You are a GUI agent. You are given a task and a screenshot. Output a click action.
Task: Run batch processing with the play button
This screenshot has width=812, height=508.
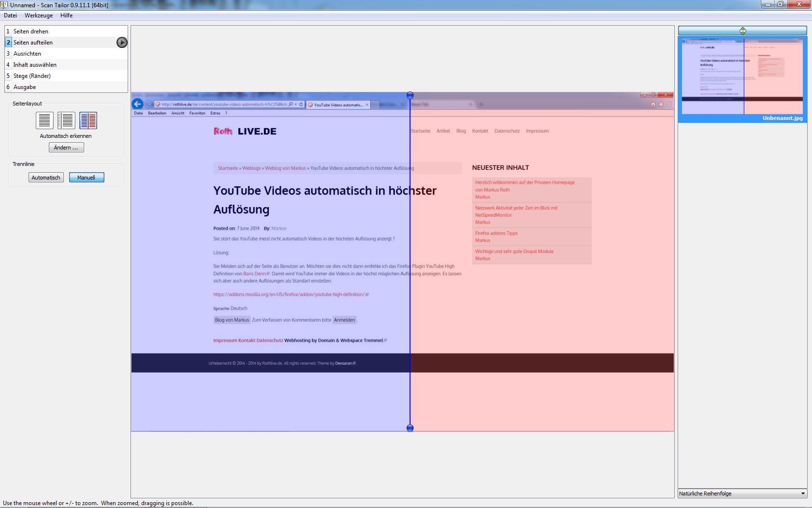(x=122, y=43)
